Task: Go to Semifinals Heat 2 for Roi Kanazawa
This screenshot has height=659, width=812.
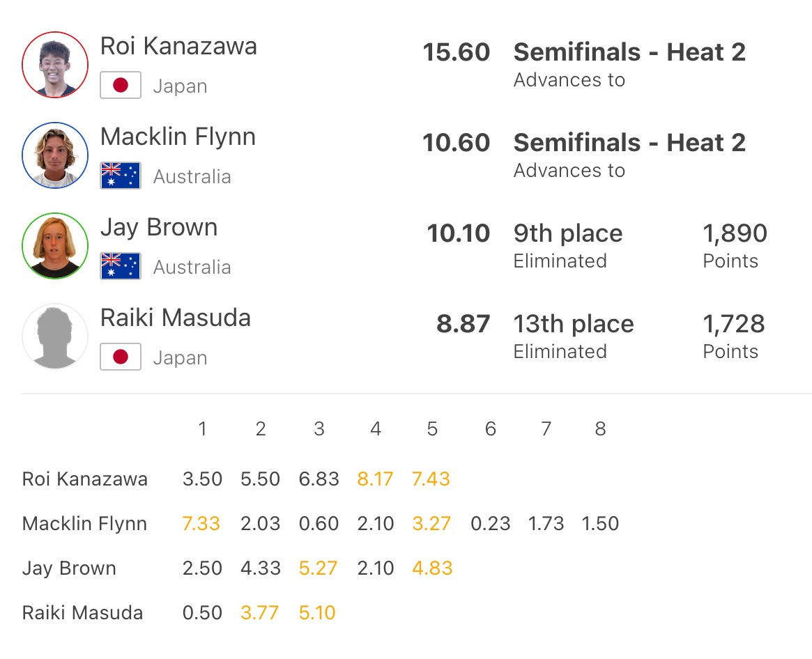Action: 629,52
